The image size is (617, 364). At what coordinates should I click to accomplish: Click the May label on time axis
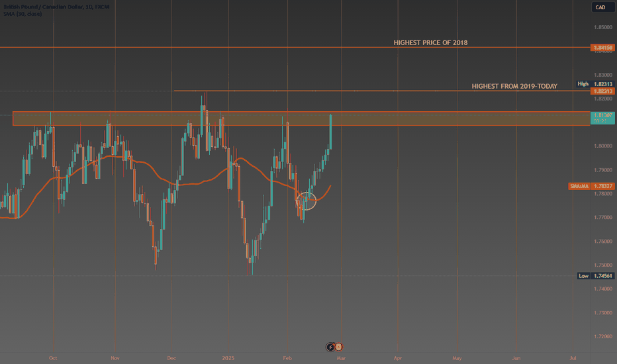pos(457,358)
